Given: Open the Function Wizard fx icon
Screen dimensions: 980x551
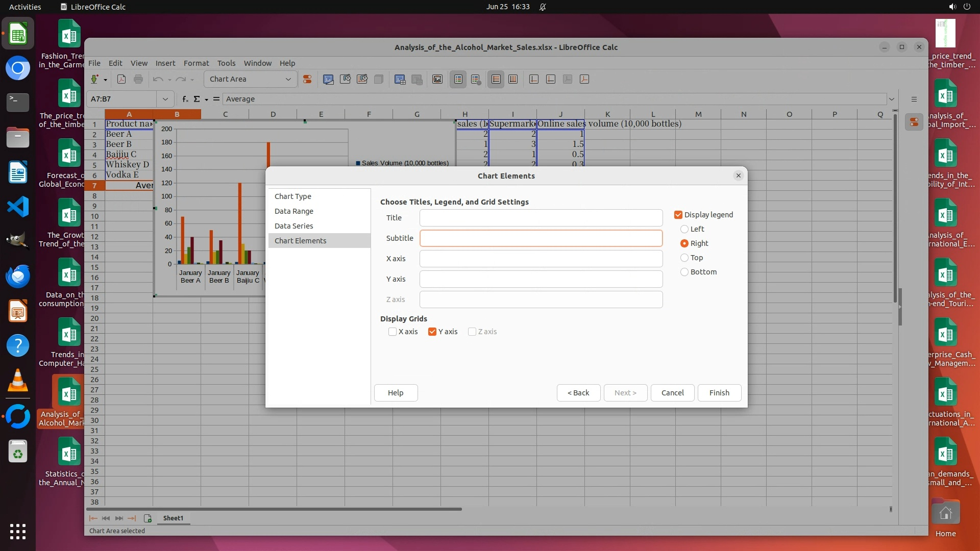Looking at the screenshot, I should pos(185,99).
